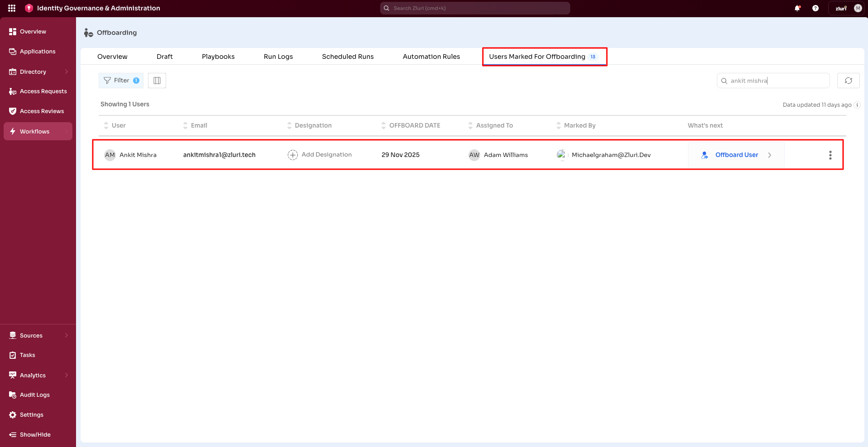Click the Access Requests sidebar icon
Image resolution: width=868 pixels, height=447 pixels.
[13, 91]
